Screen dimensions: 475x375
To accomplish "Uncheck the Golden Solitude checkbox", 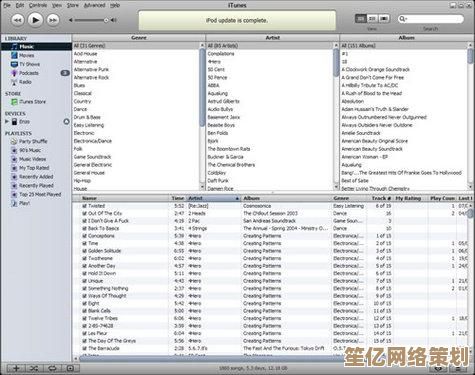I will pyautogui.click(x=85, y=251).
